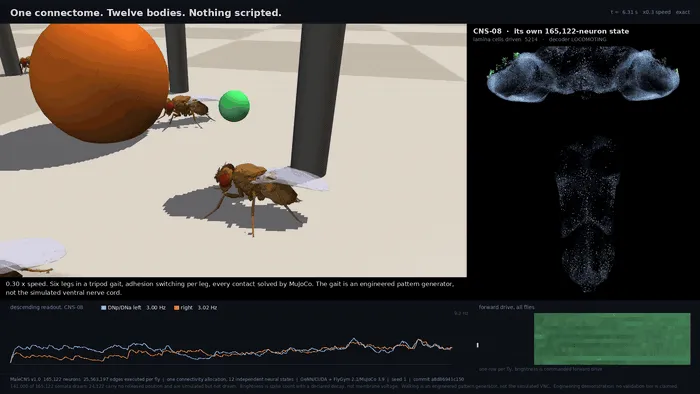Click the brain neuron point cloud
This screenshot has height=394, width=700.
coord(583,74)
